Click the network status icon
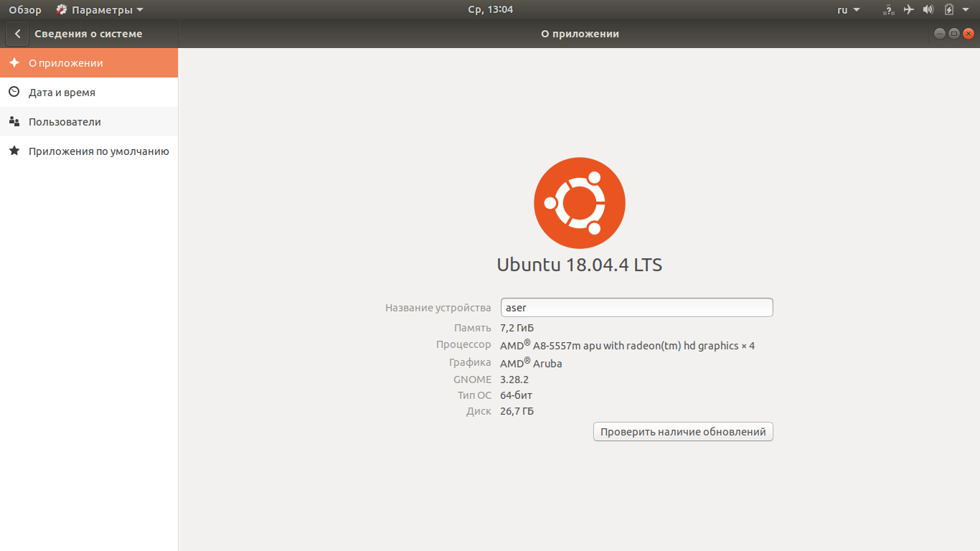980x551 pixels. pyautogui.click(x=889, y=10)
